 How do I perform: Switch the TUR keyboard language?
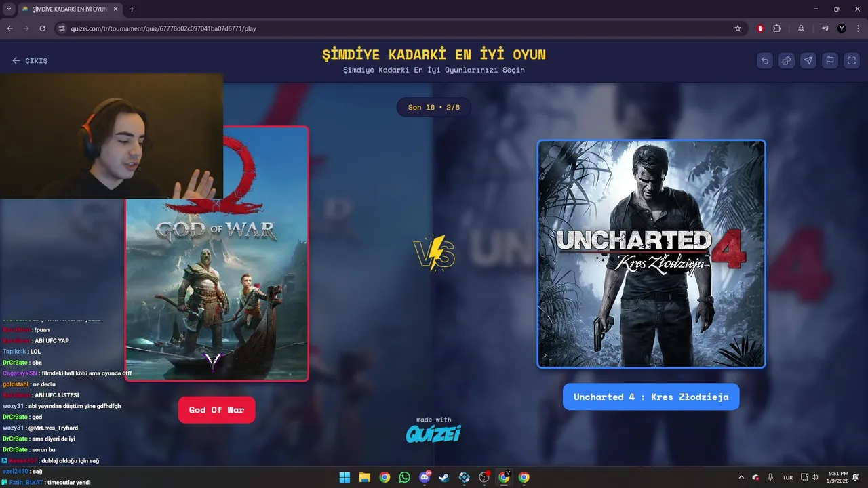pos(787,478)
